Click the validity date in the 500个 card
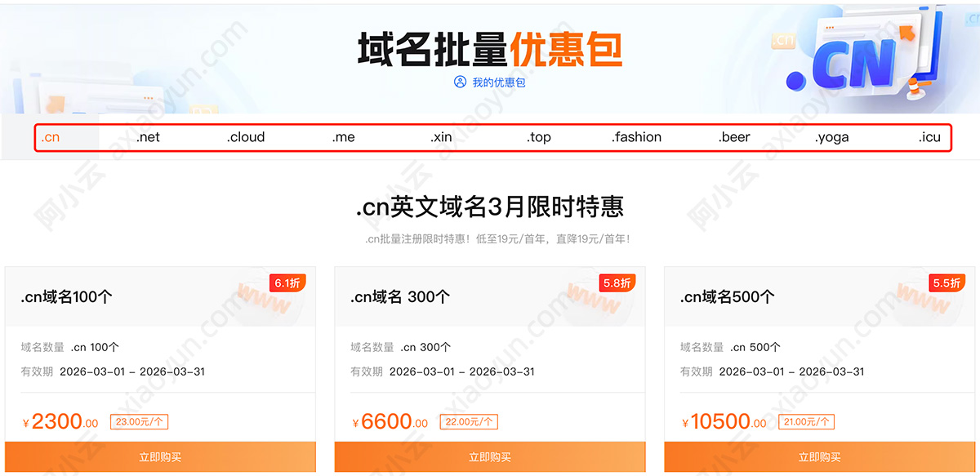980x476 pixels. click(x=792, y=371)
